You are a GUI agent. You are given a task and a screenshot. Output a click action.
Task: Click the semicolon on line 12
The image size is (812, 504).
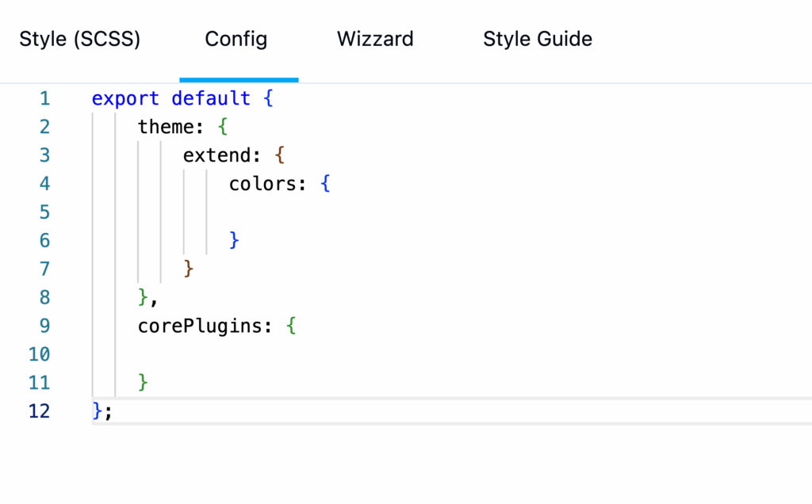pos(110,410)
